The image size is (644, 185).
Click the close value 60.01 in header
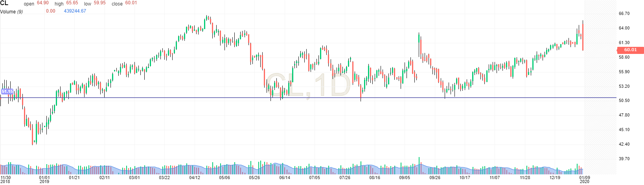click(x=131, y=3)
